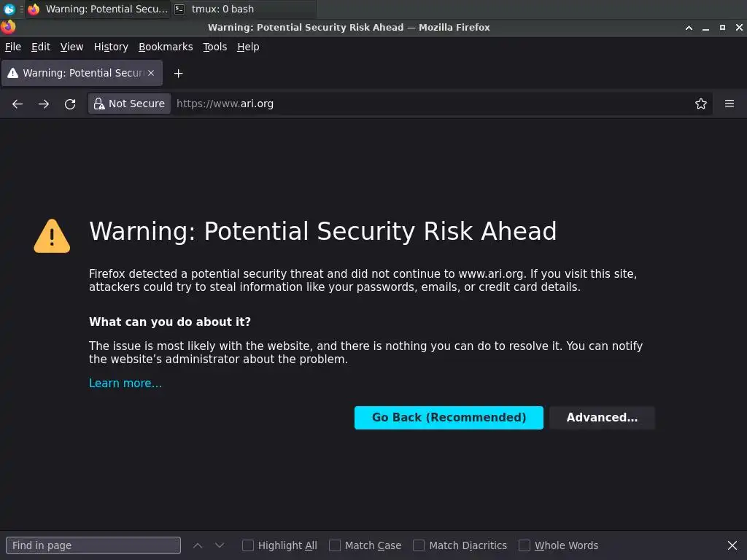Click the window shade-up arrow button

pyautogui.click(x=689, y=28)
